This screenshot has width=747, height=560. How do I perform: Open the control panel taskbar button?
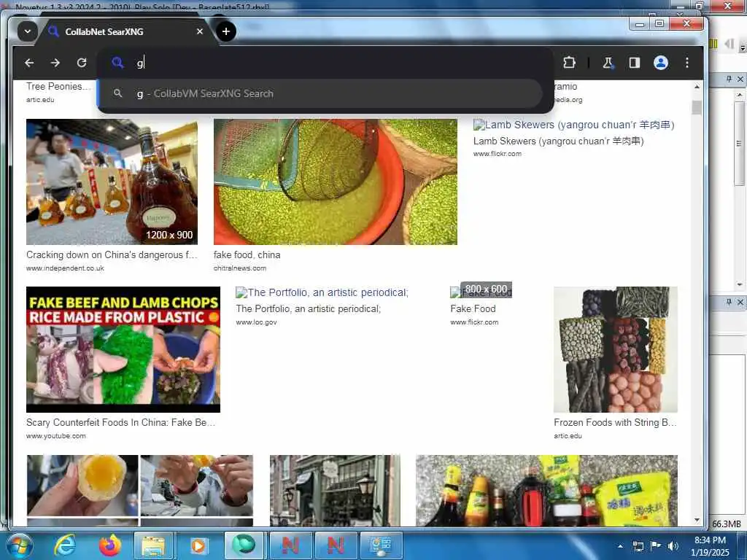tap(381, 545)
